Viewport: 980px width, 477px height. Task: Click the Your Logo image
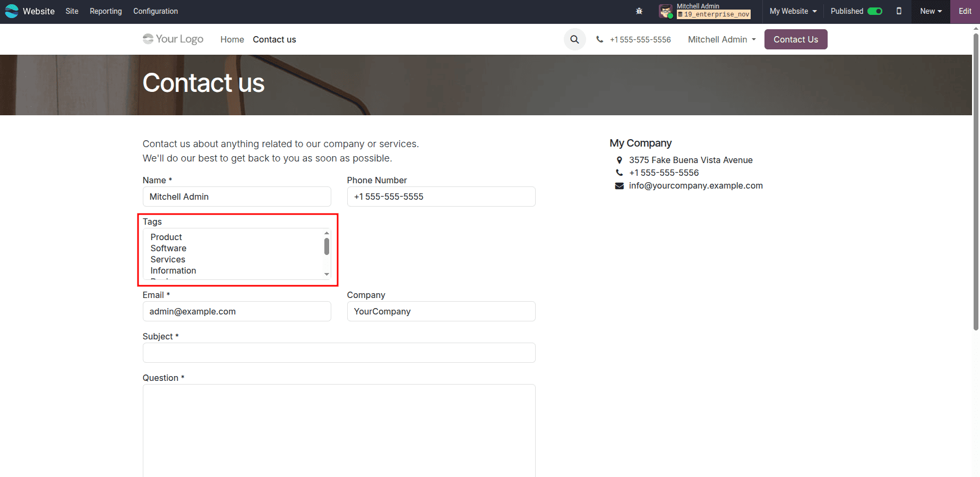click(173, 39)
